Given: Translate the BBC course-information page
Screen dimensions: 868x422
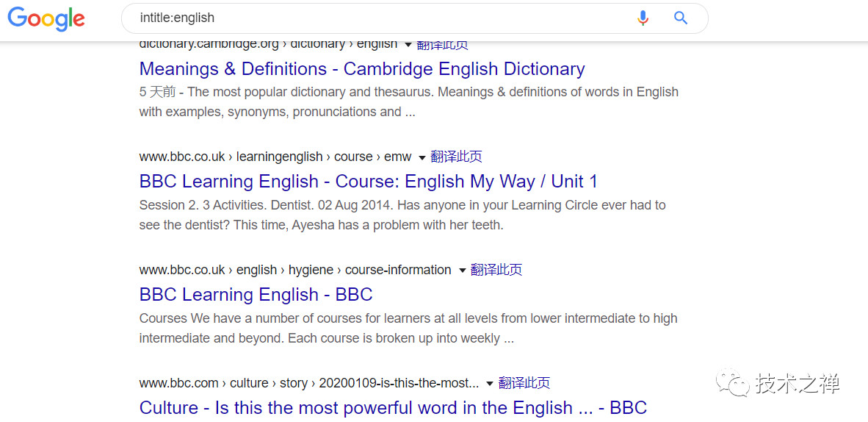Looking at the screenshot, I should point(496,270).
